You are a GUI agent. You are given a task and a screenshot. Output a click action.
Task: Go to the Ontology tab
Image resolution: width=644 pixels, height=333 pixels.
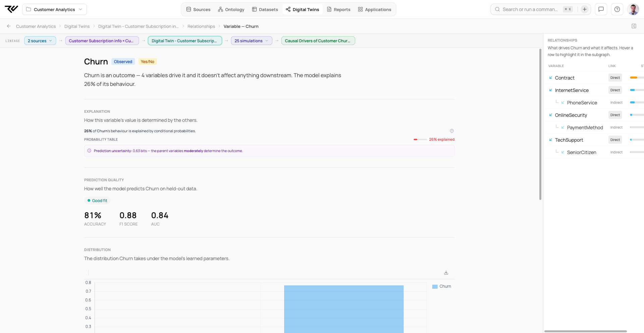pyautogui.click(x=231, y=9)
